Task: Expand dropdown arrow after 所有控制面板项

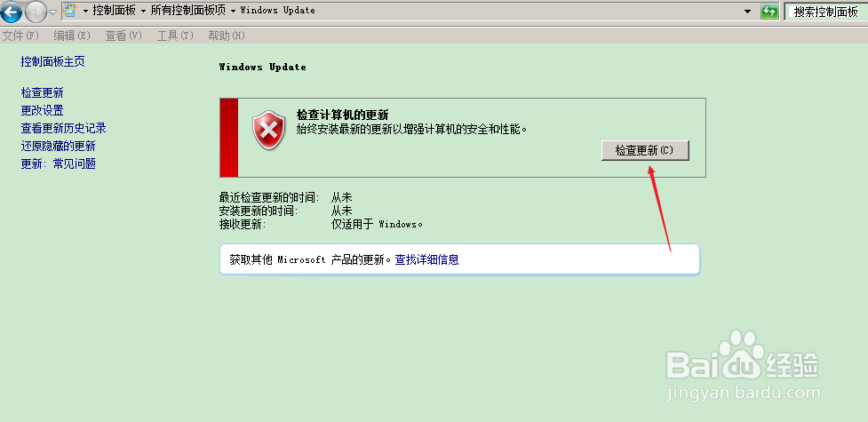Action: tap(233, 11)
